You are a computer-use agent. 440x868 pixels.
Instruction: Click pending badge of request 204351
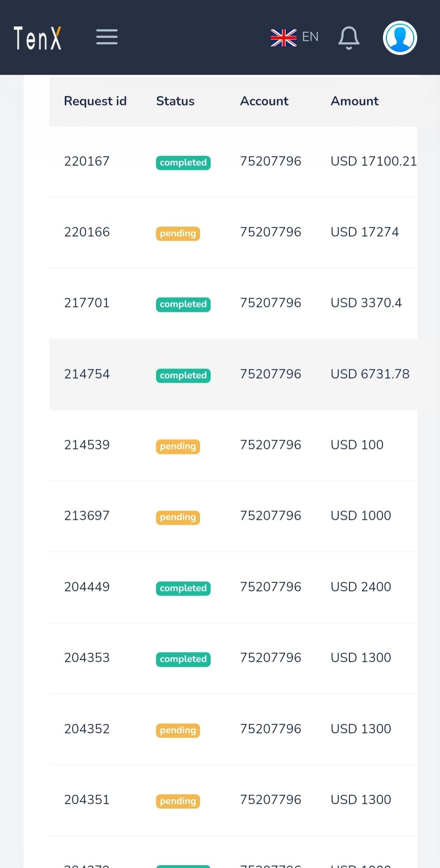click(x=178, y=801)
